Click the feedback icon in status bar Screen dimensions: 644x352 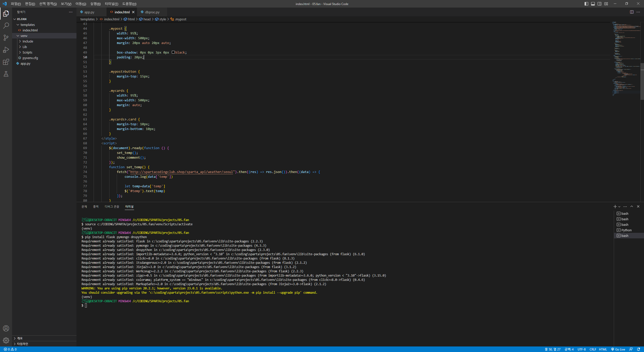631,349
